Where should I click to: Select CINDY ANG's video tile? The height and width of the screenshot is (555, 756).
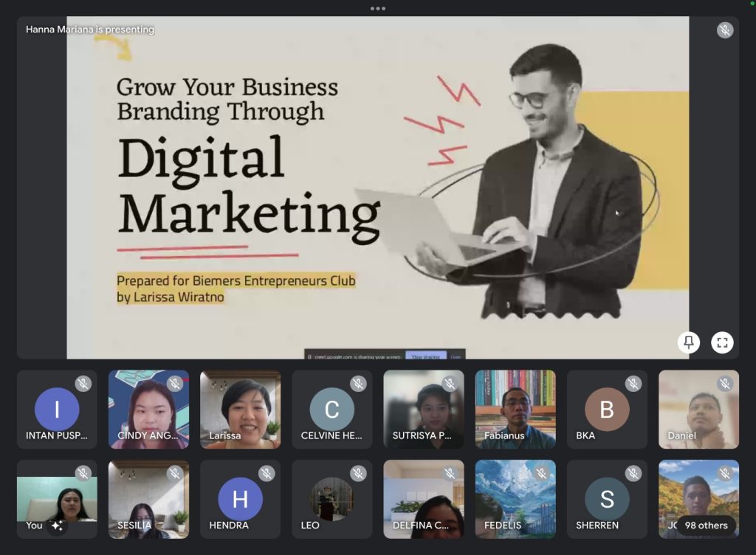(148, 409)
